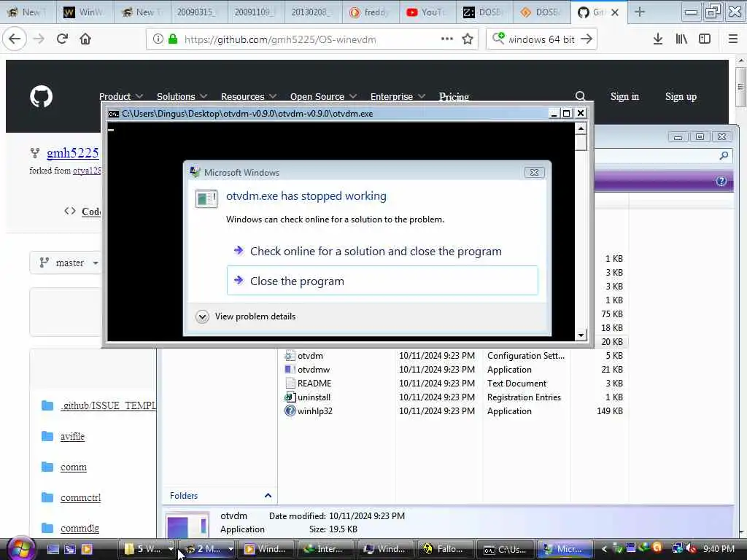Click the Firefox back arrow button
The image size is (747, 560).
(15, 39)
